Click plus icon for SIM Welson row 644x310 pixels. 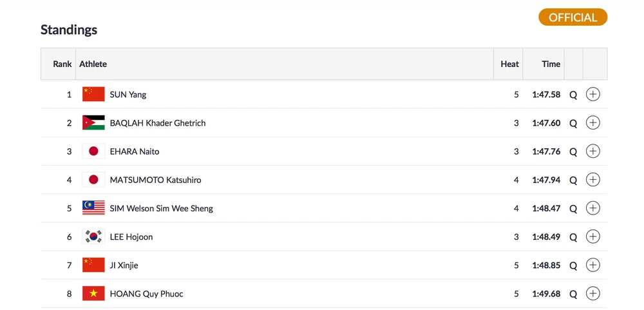pos(592,208)
